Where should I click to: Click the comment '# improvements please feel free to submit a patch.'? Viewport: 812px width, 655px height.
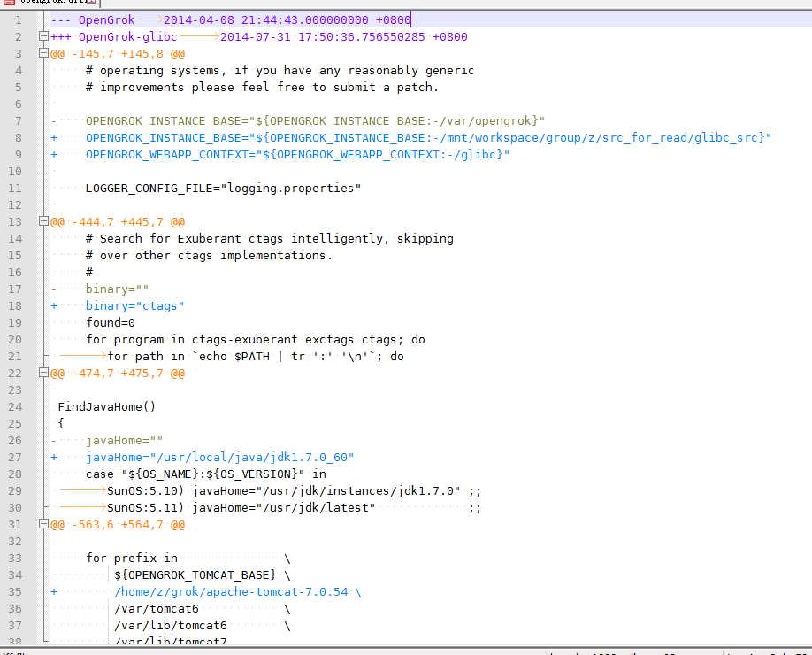[262, 87]
